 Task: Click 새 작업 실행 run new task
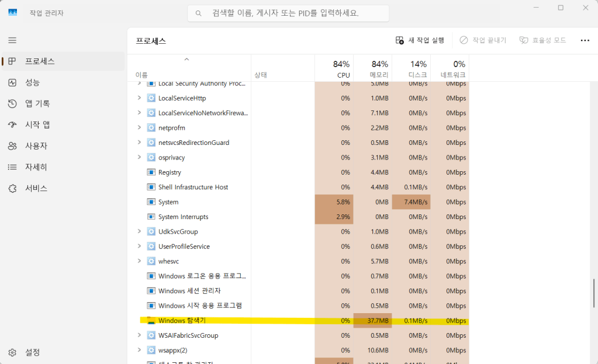point(420,40)
